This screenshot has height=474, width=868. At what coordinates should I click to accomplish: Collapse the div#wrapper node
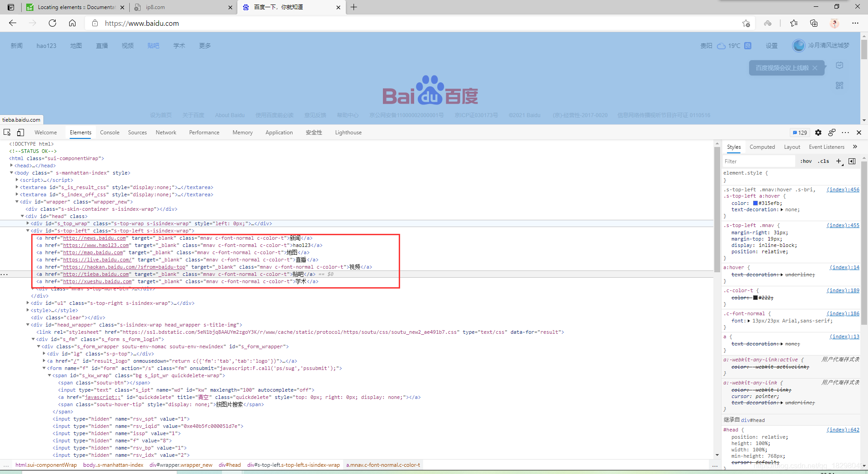tap(17, 202)
